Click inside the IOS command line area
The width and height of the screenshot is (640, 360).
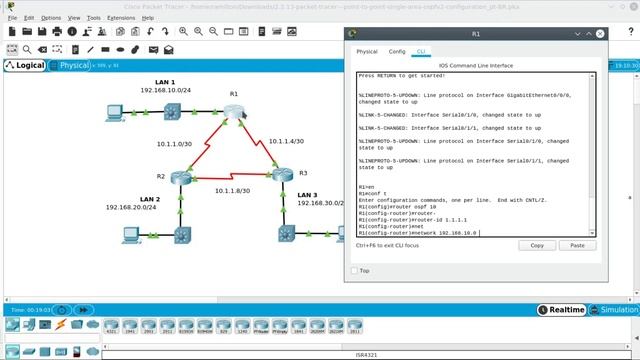point(473,154)
